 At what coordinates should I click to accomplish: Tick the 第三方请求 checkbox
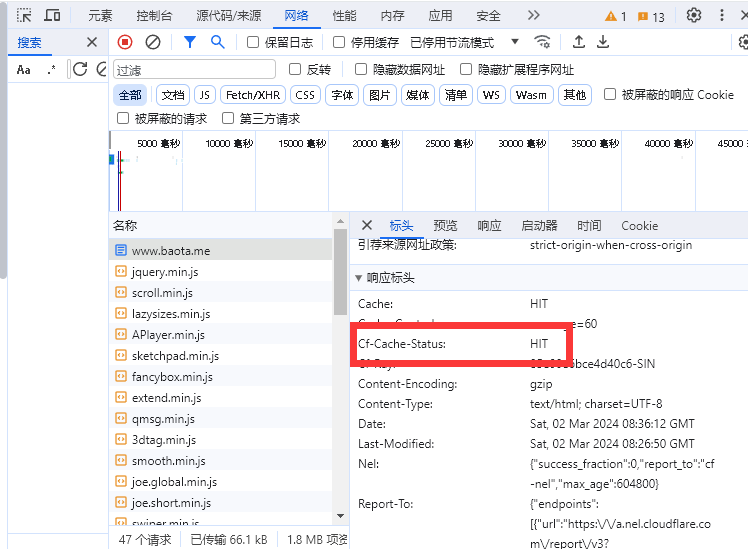tap(228, 119)
